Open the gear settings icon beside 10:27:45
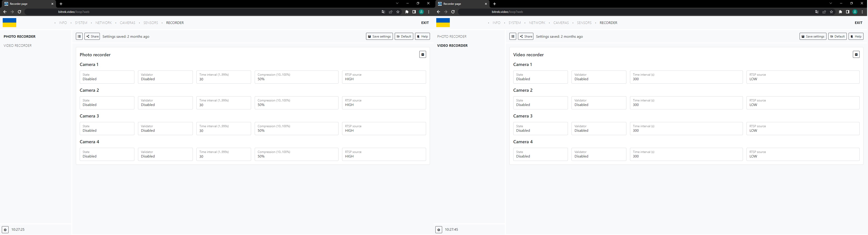The width and height of the screenshot is (868, 235). click(438, 230)
